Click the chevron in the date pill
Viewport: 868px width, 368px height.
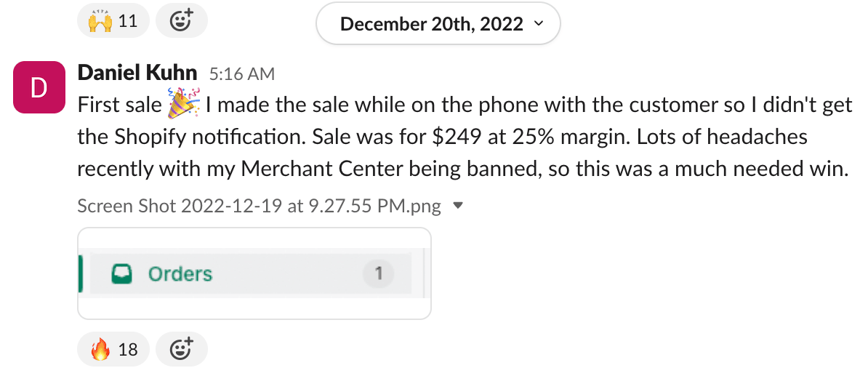[539, 23]
